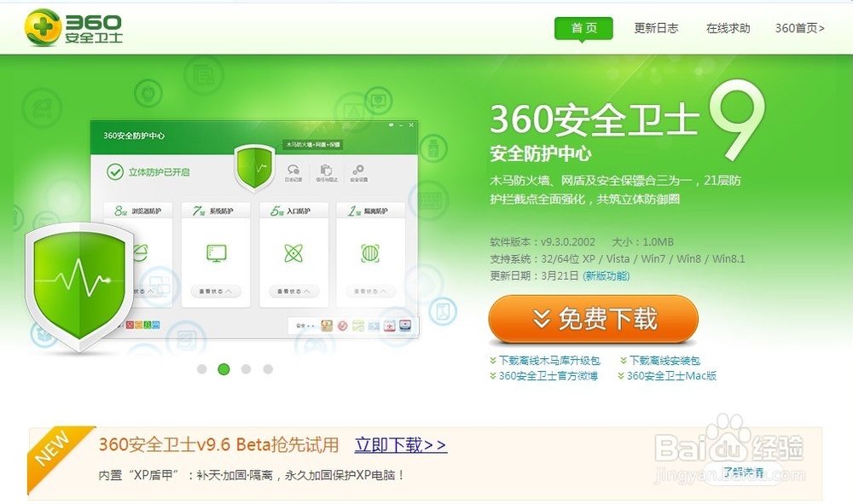Download 下载离线安装包 offline installer
The height and width of the screenshot is (504, 853).
664,361
